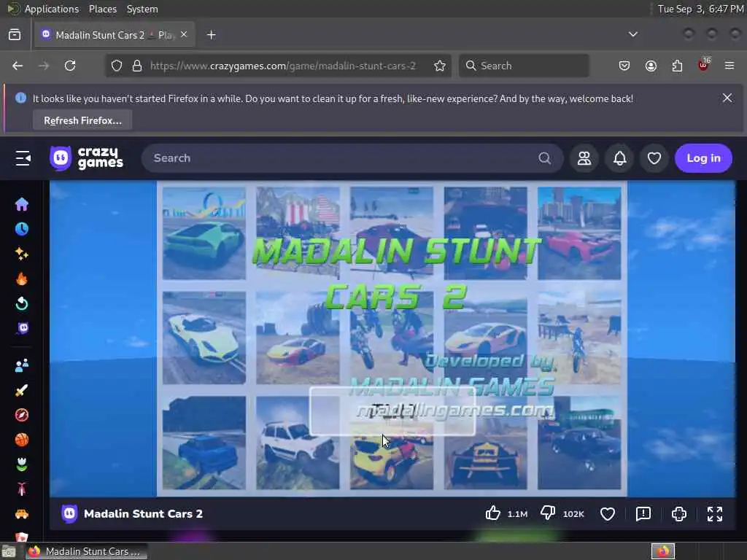The width and height of the screenshot is (747, 560).
Task: Open the list all tabs dropdown arrow
Action: pyautogui.click(x=632, y=34)
